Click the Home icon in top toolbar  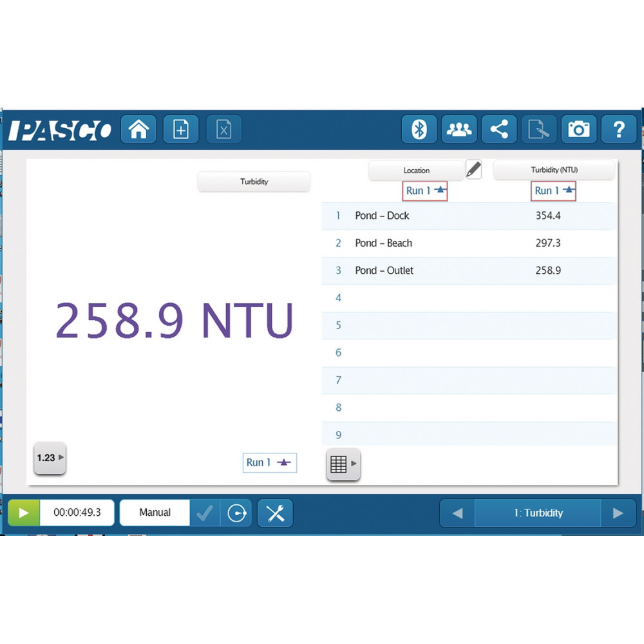138,129
